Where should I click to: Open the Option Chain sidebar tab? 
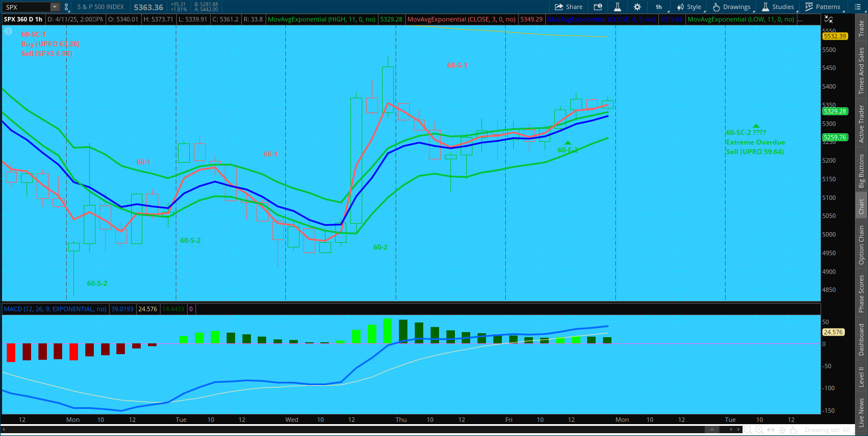pyautogui.click(x=861, y=245)
